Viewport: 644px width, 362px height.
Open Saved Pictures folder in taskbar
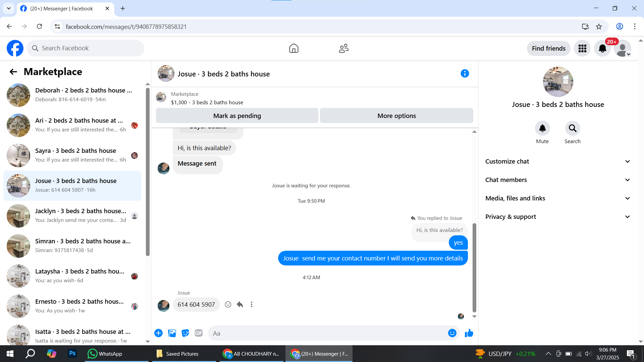(184, 354)
